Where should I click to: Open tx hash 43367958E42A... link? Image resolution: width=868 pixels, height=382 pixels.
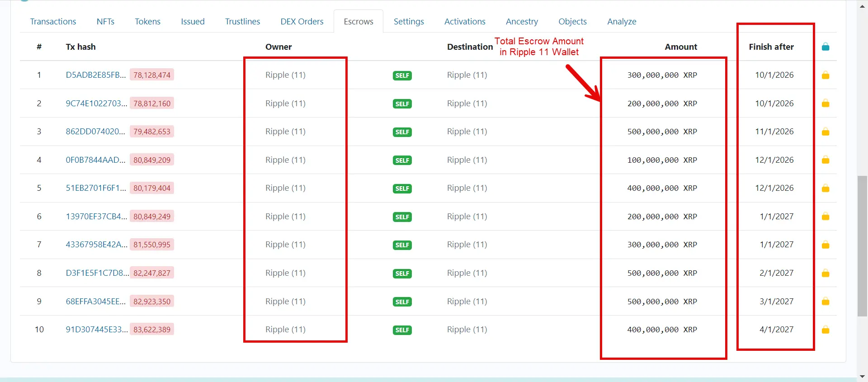tap(97, 245)
